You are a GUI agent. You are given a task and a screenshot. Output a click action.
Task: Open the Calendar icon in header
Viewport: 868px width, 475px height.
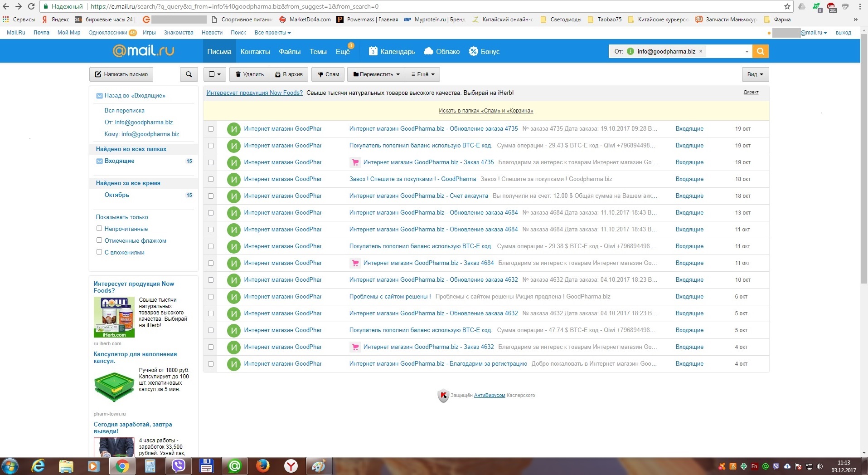pyautogui.click(x=373, y=51)
